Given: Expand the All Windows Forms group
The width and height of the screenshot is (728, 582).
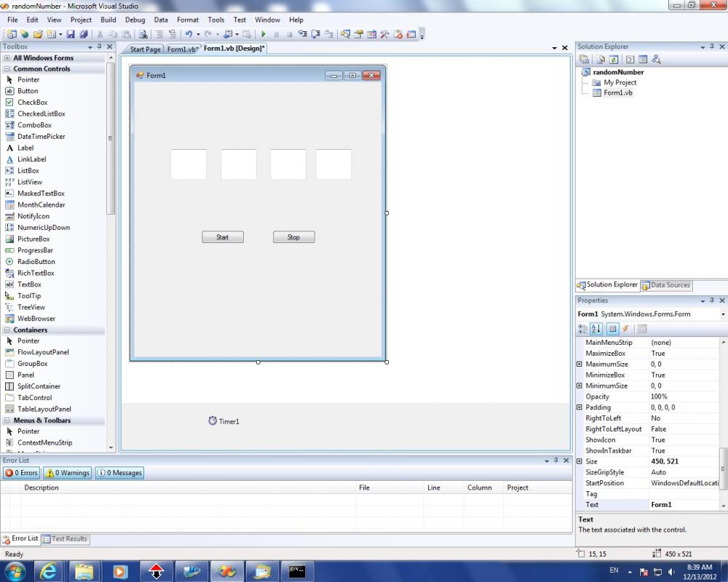Looking at the screenshot, I should 7,58.
